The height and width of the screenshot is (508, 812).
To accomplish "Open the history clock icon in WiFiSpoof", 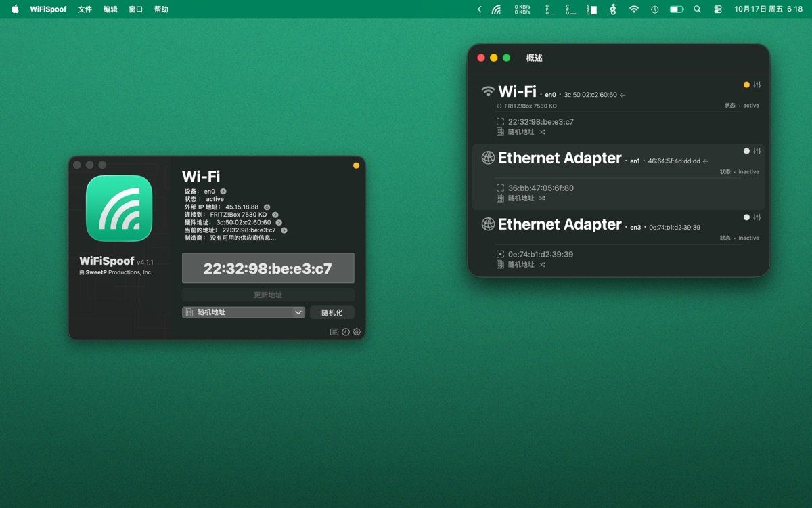I will 346,332.
